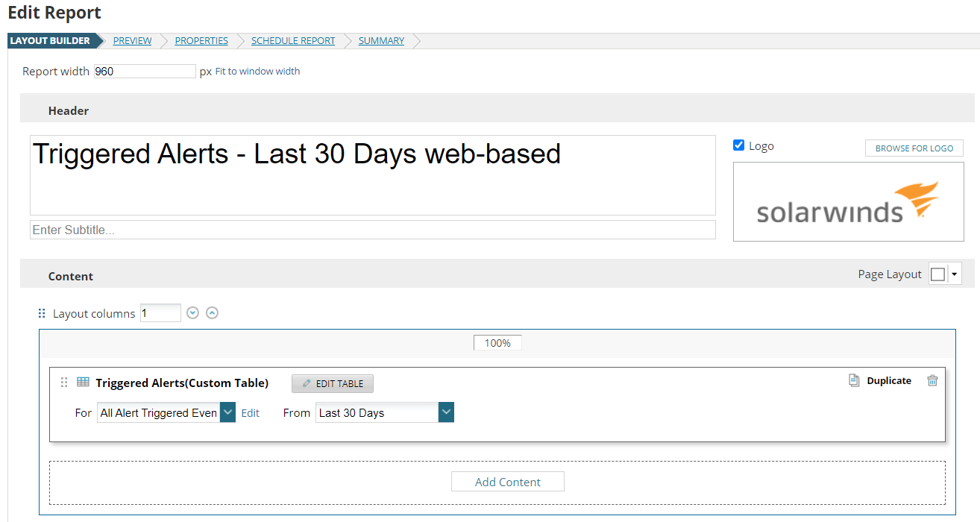Jump to the Summary step

pos(381,41)
